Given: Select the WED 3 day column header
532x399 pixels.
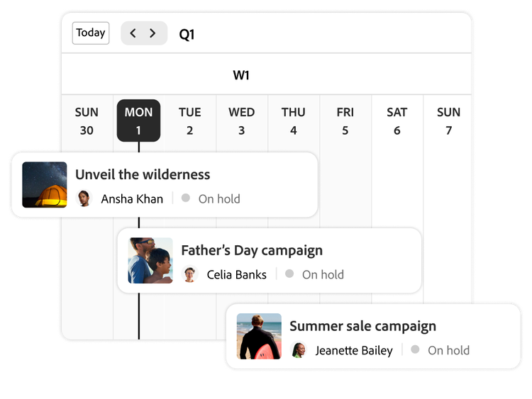Looking at the screenshot, I should [241, 120].
